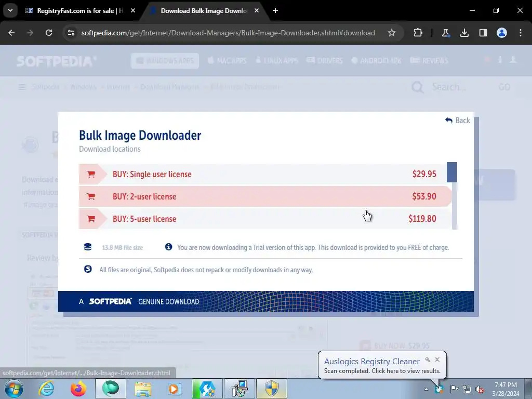The width and height of the screenshot is (532, 399).
Task: Toggle the side panel icon
Action: coord(483,33)
